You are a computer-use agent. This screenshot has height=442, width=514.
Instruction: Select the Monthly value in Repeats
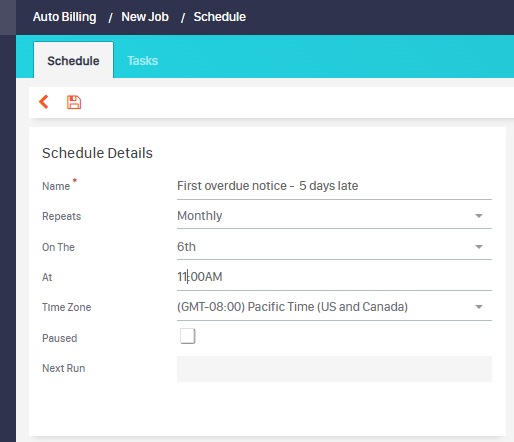(200, 216)
